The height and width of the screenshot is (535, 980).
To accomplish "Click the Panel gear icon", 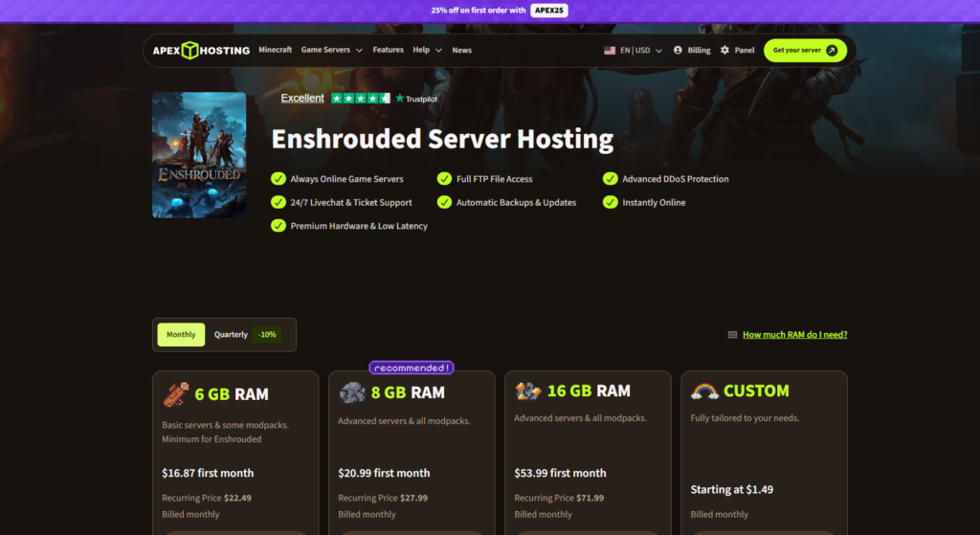I will [x=724, y=50].
